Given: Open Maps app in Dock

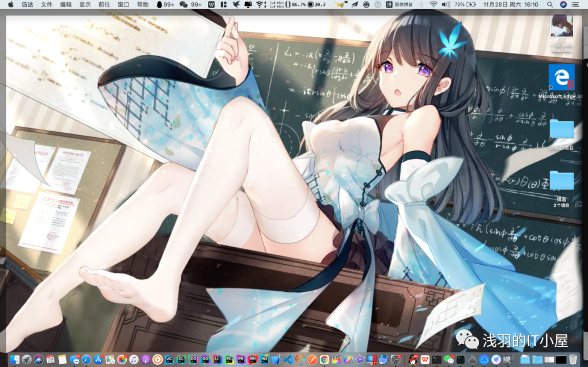Looking at the screenshot, I should click(110, 359).
